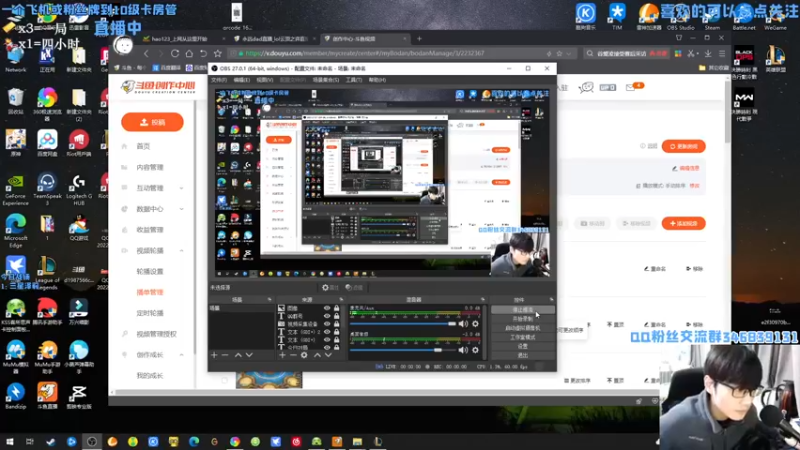The image size is (800, 450).
Task: Pop out the 控件 dock via header icon
Action: pos(552,299)
